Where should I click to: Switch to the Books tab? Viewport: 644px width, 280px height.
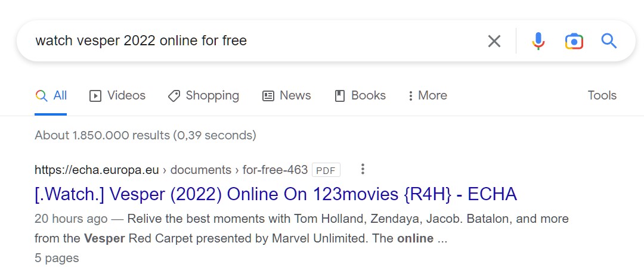pyautogui.click(x=360, y=96)
